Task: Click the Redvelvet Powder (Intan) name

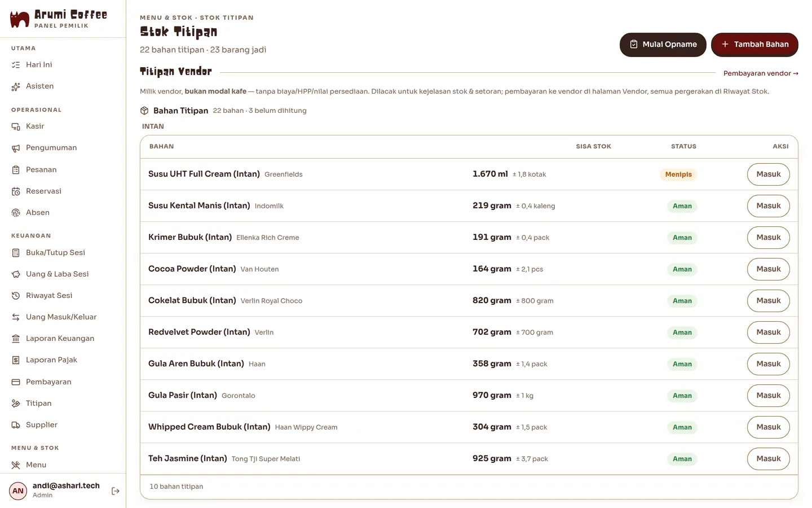Action: [x=199, y=332]
